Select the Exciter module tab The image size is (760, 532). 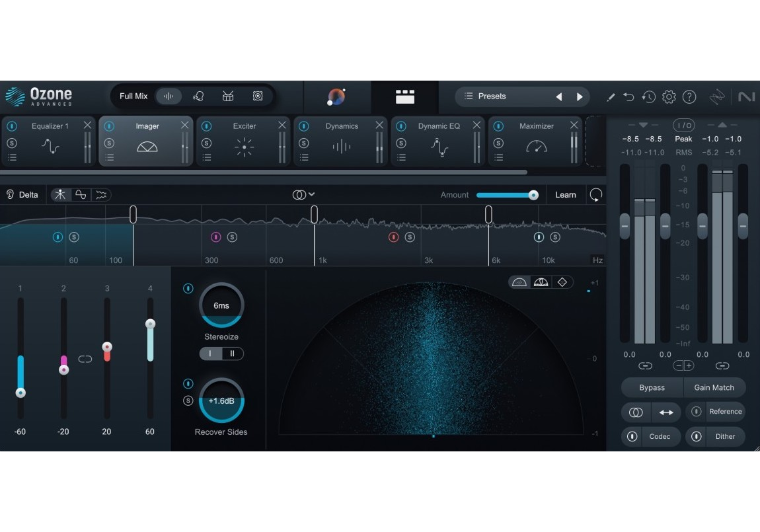pos(243,141)
